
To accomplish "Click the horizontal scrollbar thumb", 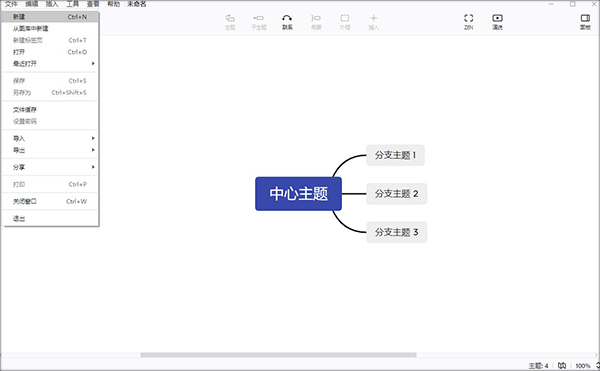I will pyautogui.click(x=278, y=355).
